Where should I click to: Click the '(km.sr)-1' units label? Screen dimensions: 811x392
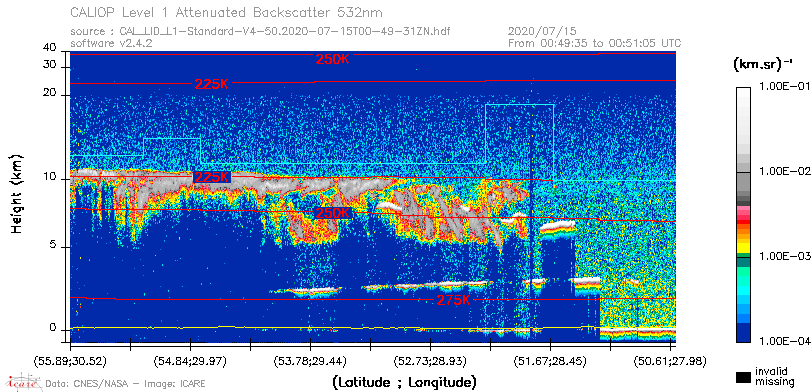click(x=763, y=65)
